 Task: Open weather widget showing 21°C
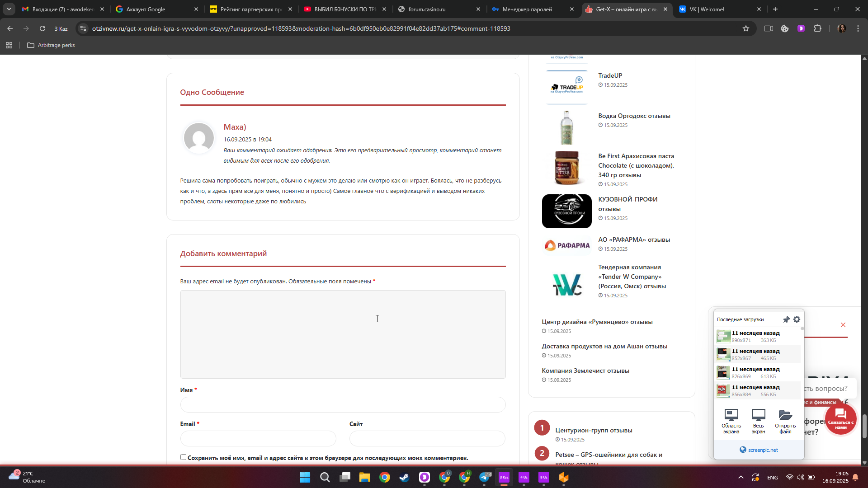27,477
